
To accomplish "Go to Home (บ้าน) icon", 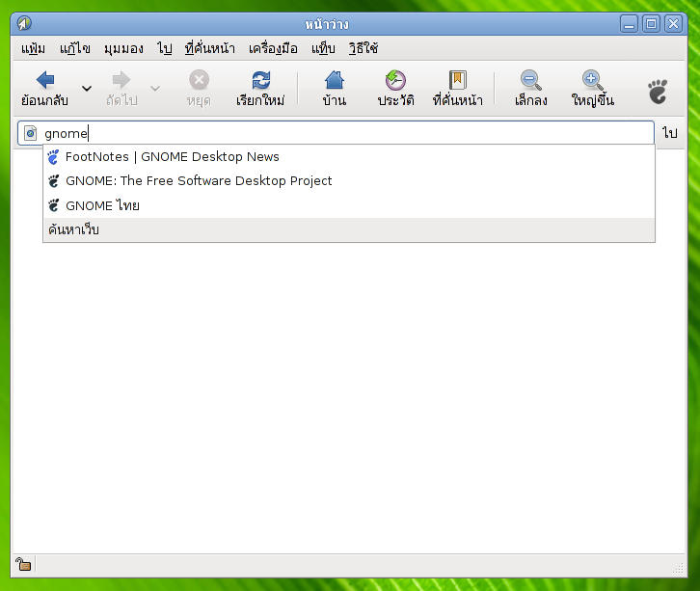I will [335, 80].
